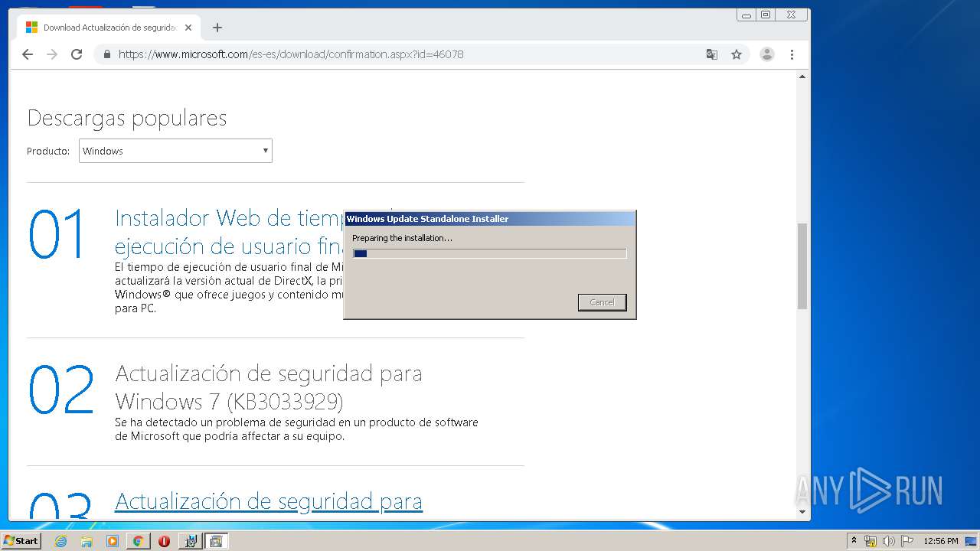Click the Preparing the installation text
980x551 pixels.
pyautogui.click(x=402, y=238)
